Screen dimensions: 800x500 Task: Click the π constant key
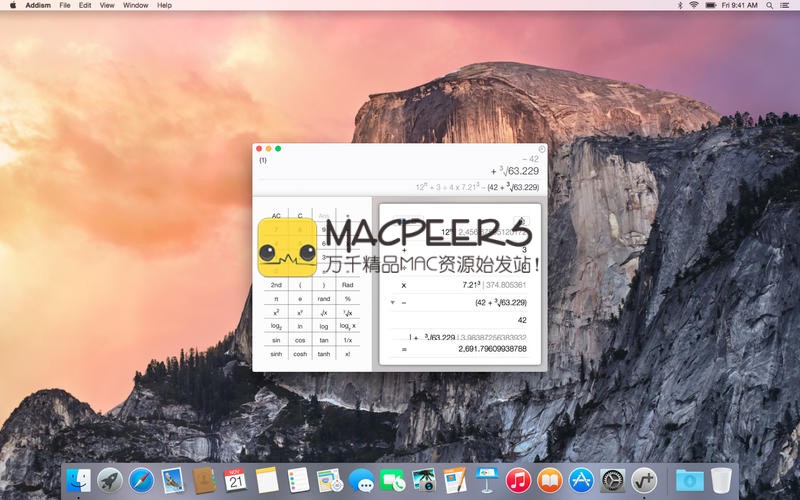pos(276,298)
